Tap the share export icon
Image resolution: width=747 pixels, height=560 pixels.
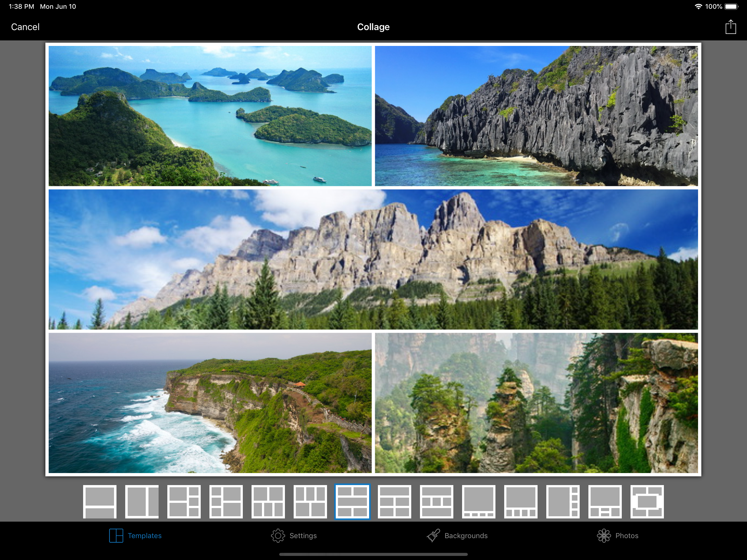pyautogui.click(x=730, y=27)
